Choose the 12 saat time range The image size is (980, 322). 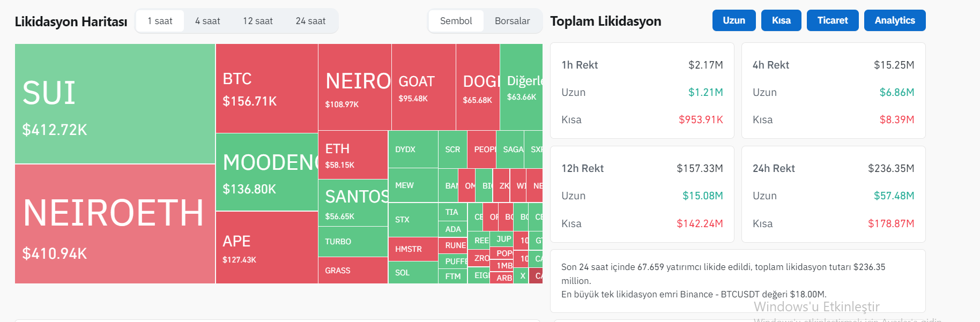pos(257,21)
